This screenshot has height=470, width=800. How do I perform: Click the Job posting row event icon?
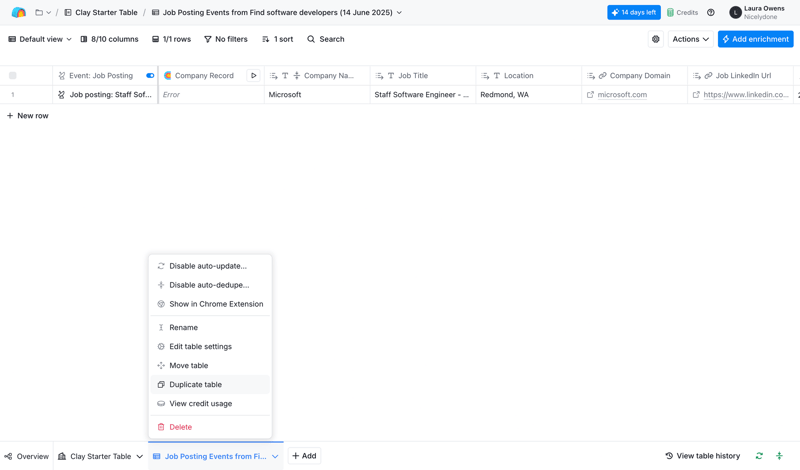click(x=61, y=94)
